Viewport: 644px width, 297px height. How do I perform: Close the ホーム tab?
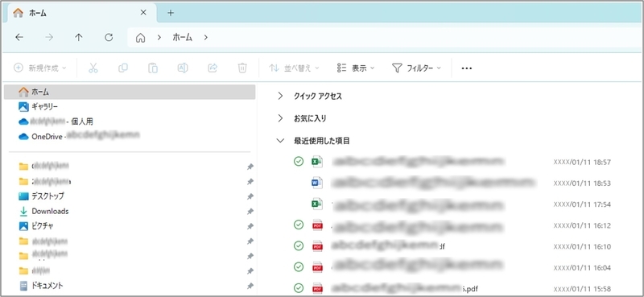click(x=143, y=13)
